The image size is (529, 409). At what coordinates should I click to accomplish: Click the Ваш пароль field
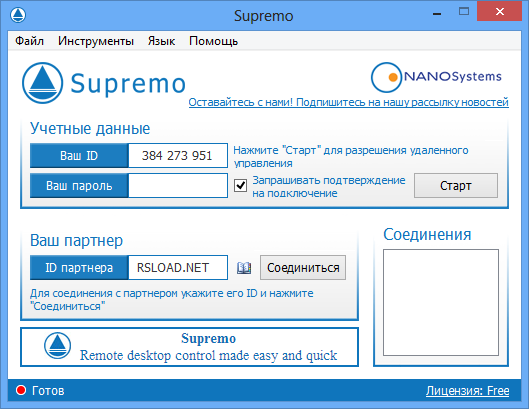point(178,186)
